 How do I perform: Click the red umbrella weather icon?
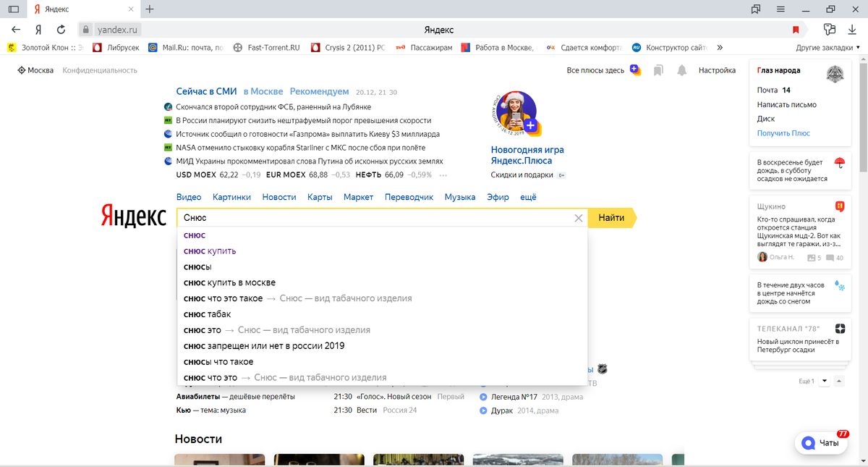(840, 161)
